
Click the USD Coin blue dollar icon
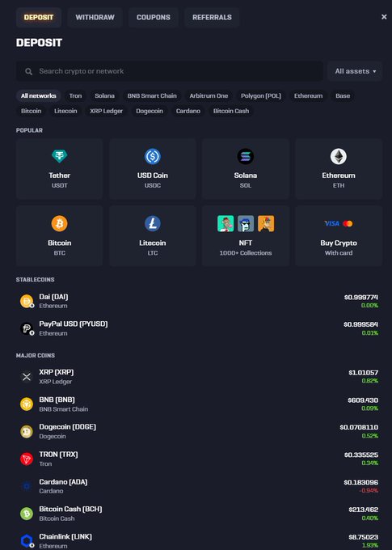[x=153, y=156]
